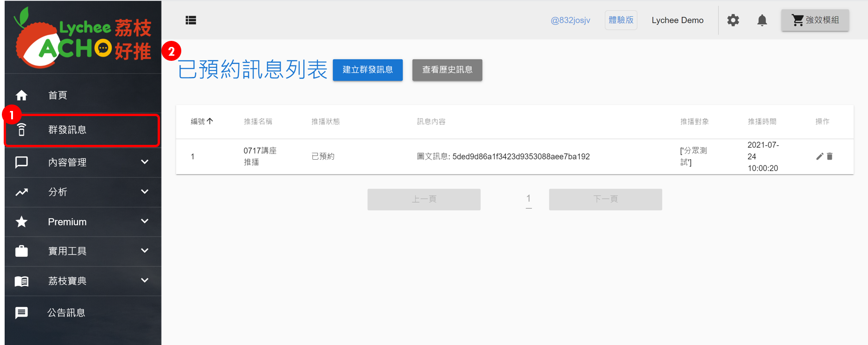Image resolution: width=868 pixels, height=345 pixels.
Task: Click the 強效模組 button
Action: [x=815, y=20]
